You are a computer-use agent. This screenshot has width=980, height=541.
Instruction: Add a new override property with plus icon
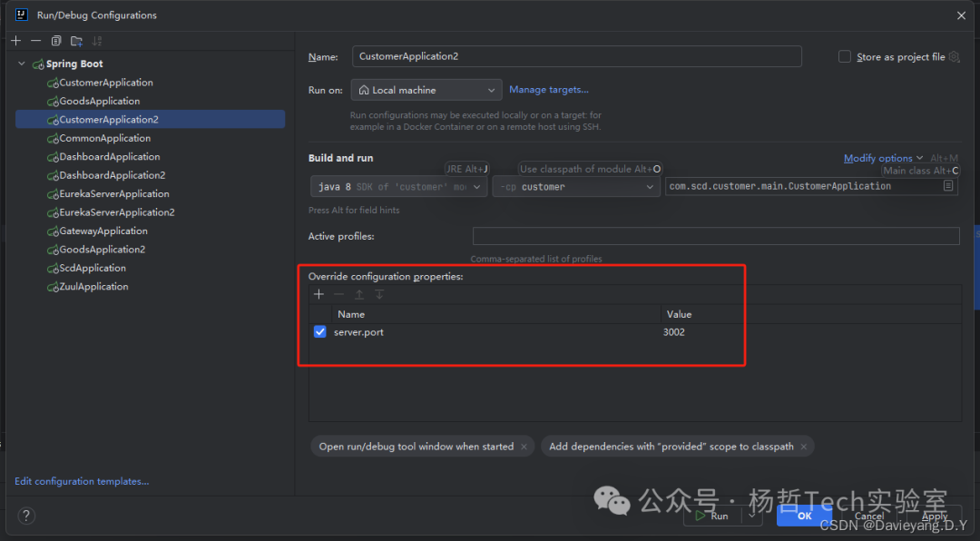(x=318, y=294)
